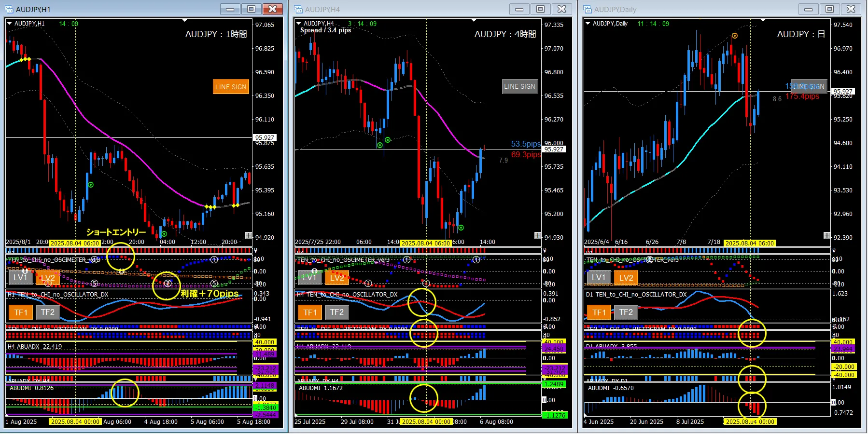
Task: Activate TF1 in the Daily window
Action: click(x=599, y=312)
